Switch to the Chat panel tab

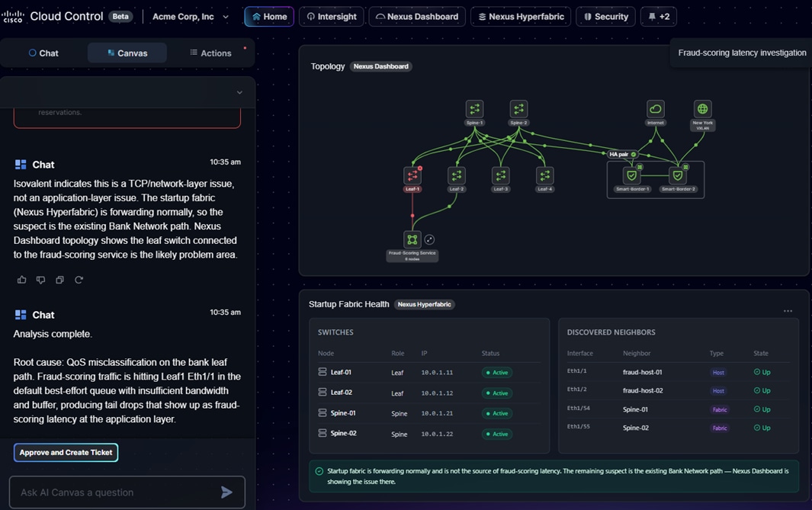pyautogui.click(x=43, y=53)
